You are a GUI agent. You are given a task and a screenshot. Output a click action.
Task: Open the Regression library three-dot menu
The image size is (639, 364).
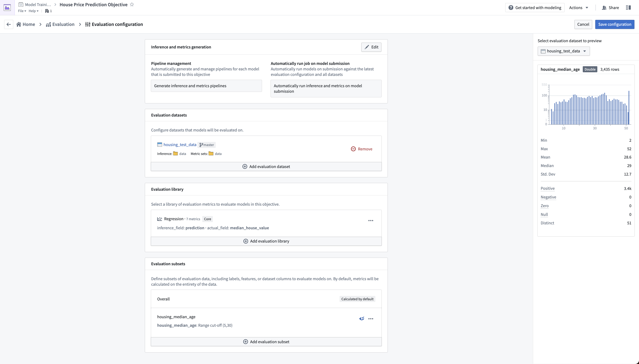371,221
